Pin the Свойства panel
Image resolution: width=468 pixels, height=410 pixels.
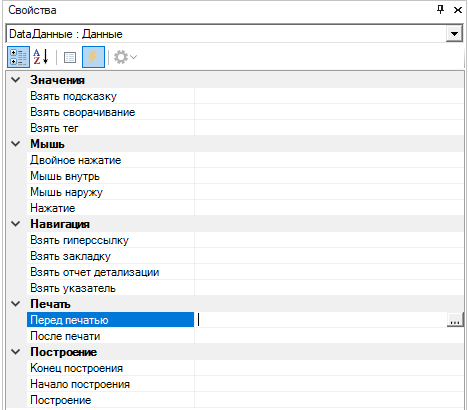[x=440, y=10]
